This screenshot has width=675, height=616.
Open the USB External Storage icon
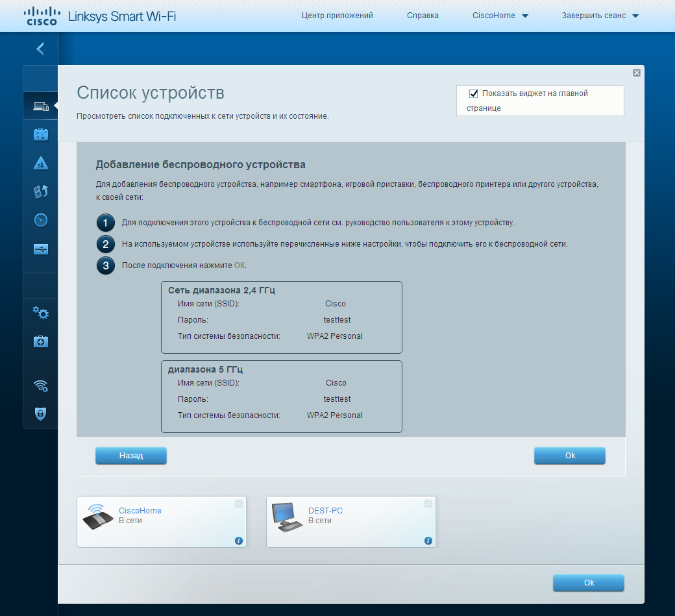(x=41, y=249)
